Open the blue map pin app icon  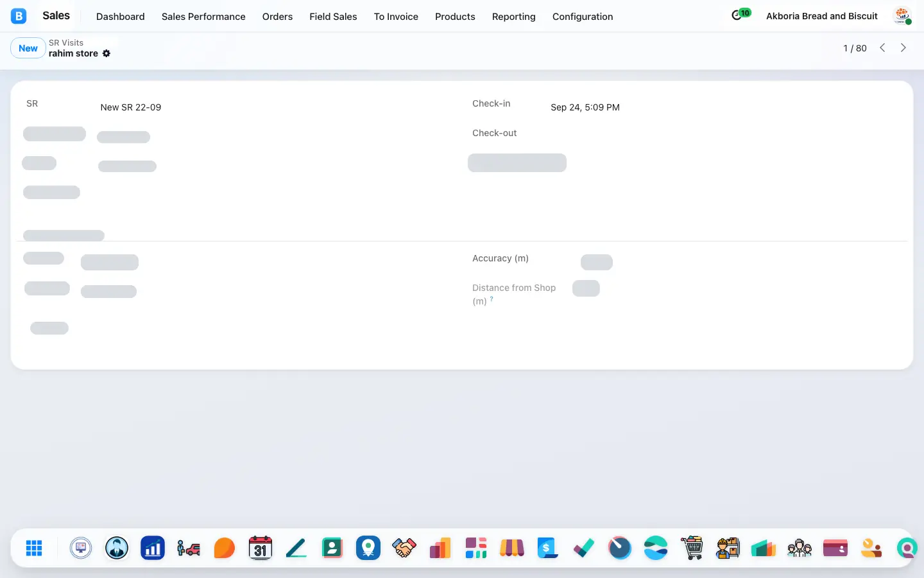pyautogui.click(x=368, y=548)
